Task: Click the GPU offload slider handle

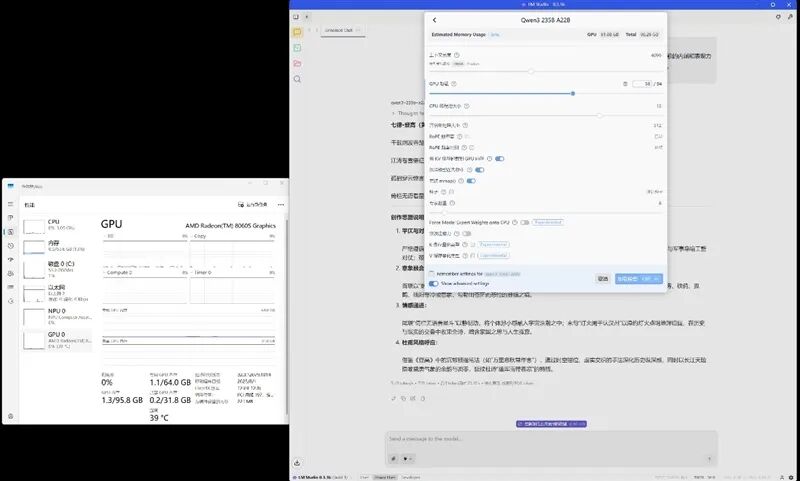Action: [x=573, y=94]
